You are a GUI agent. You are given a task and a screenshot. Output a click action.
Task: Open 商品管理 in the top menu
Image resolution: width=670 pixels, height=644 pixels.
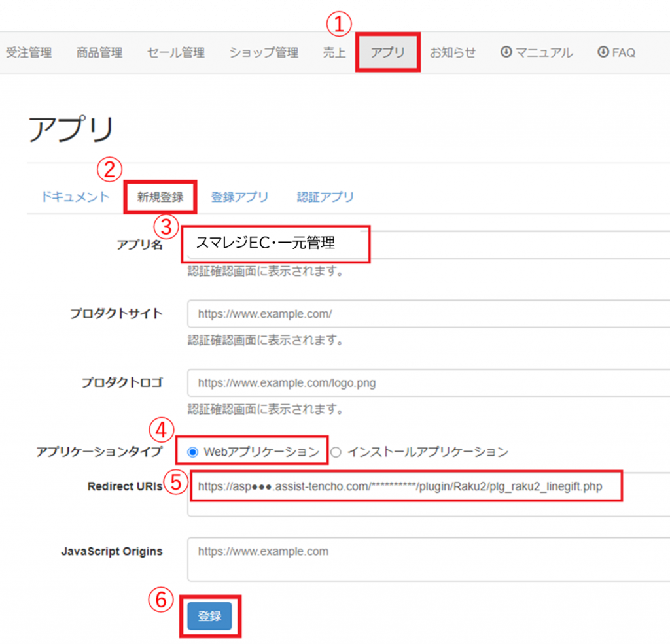click(99, 53)
